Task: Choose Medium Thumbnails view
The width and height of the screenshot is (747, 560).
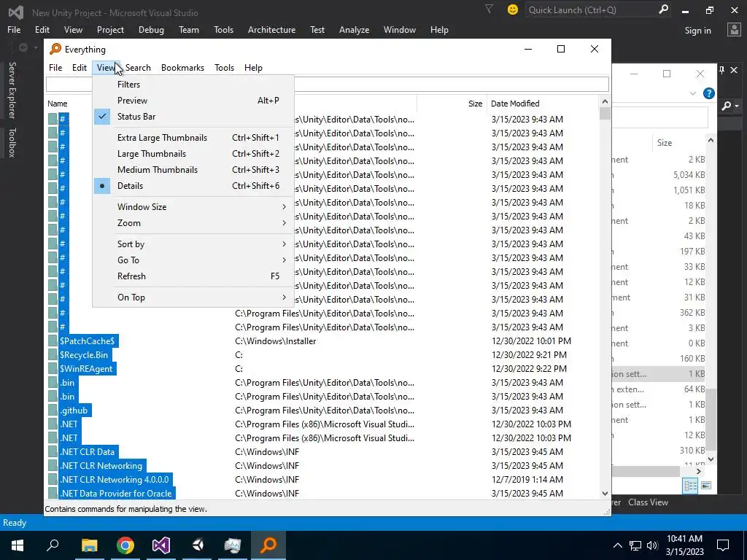Action: [x=193, y=169]
